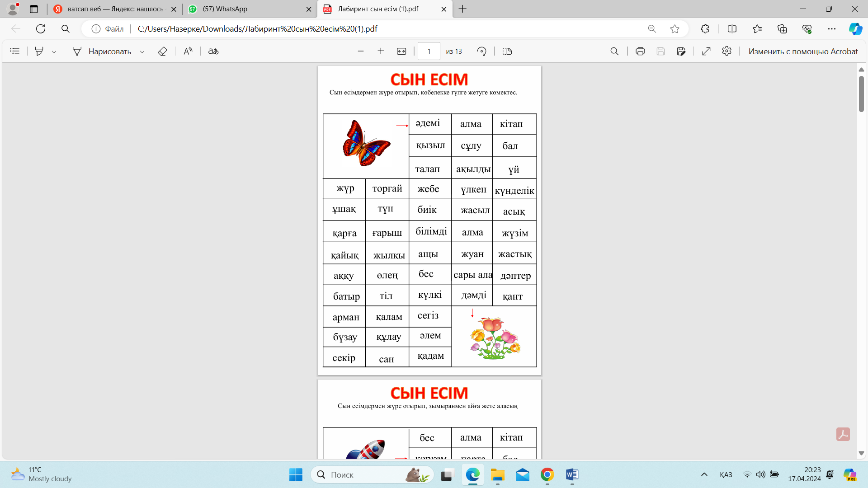Open the favorites list

(x=757, y=29)
